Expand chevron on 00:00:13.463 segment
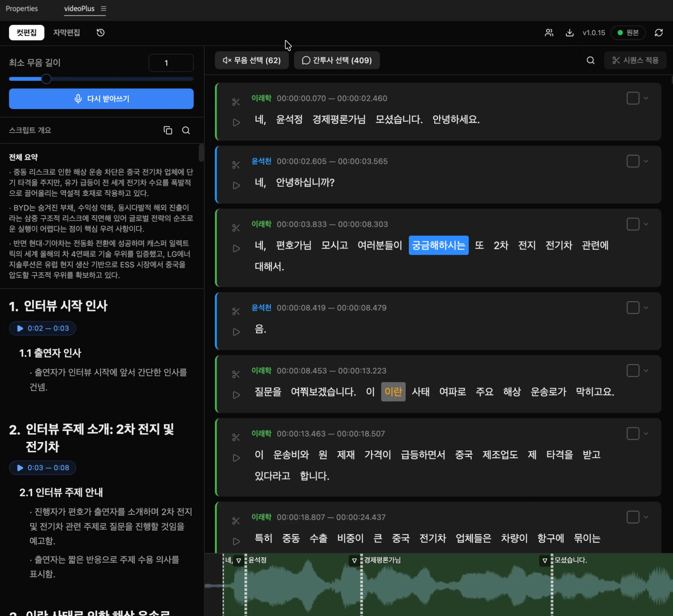 pyautogui.click(x=646, y=433)
